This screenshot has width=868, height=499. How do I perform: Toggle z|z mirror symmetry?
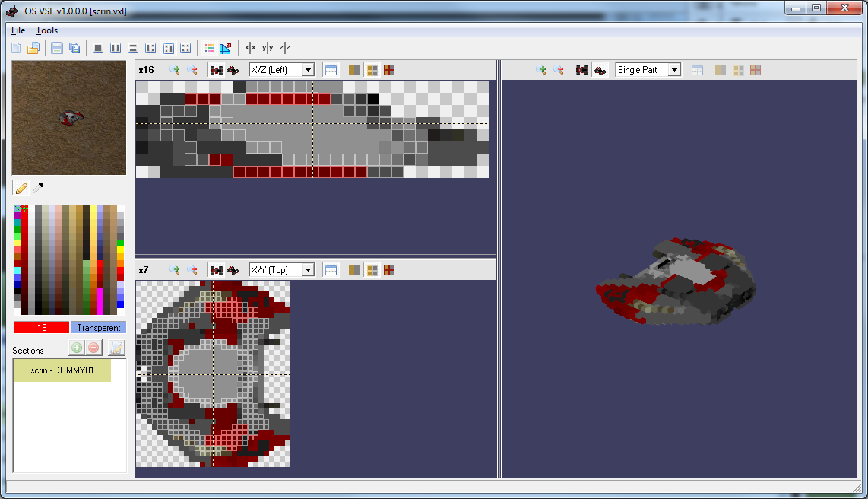coord(285,48)
